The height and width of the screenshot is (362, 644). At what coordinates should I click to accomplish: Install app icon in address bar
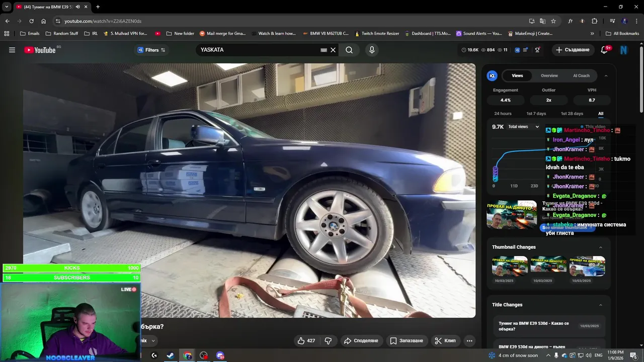click(532, 21)
